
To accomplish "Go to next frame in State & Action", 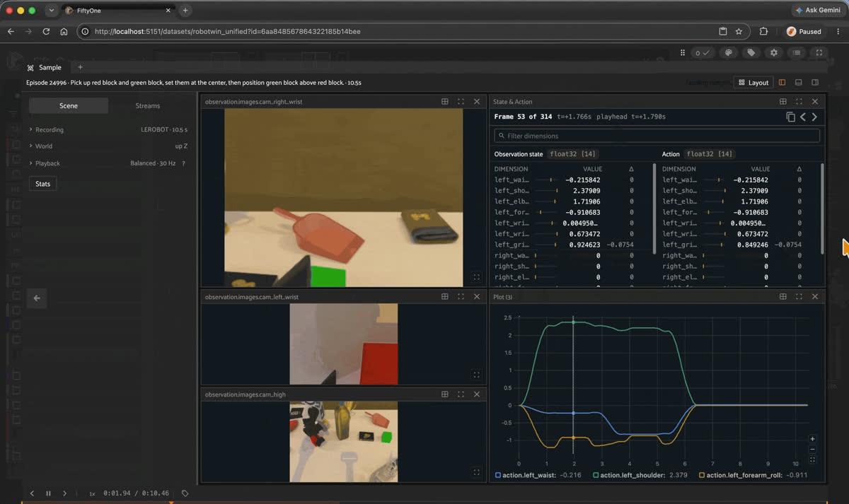I will pyautogui.click(x=814, y=117).
